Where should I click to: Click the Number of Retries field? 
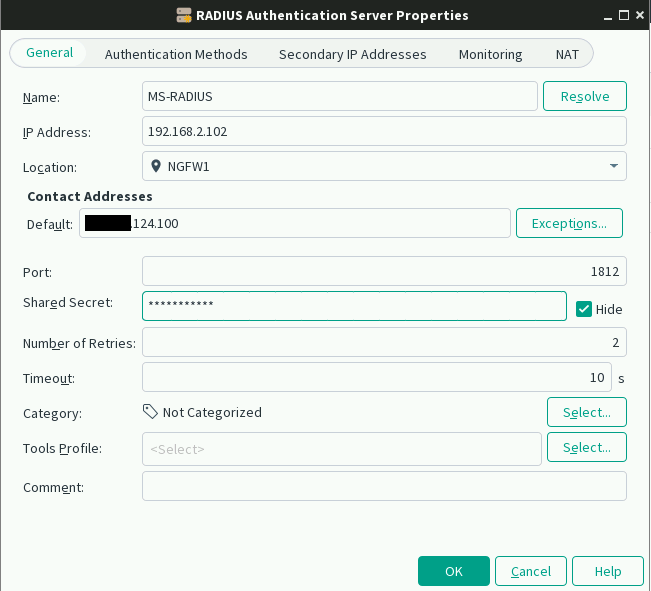tap(384, 342)
